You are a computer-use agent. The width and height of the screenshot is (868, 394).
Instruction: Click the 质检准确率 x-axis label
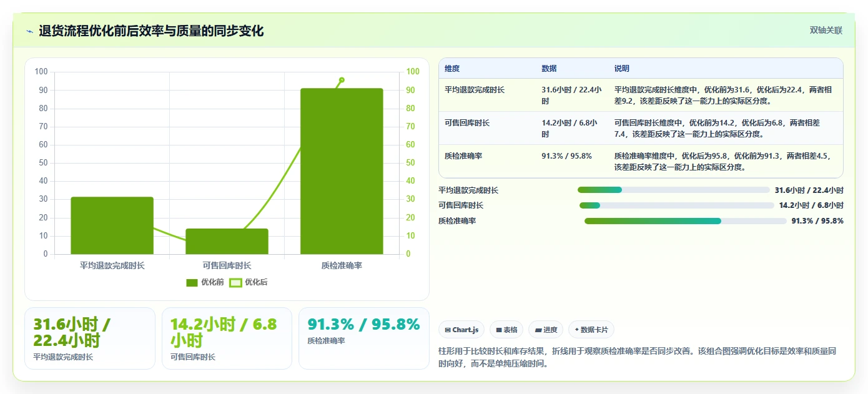click(342, 265)
